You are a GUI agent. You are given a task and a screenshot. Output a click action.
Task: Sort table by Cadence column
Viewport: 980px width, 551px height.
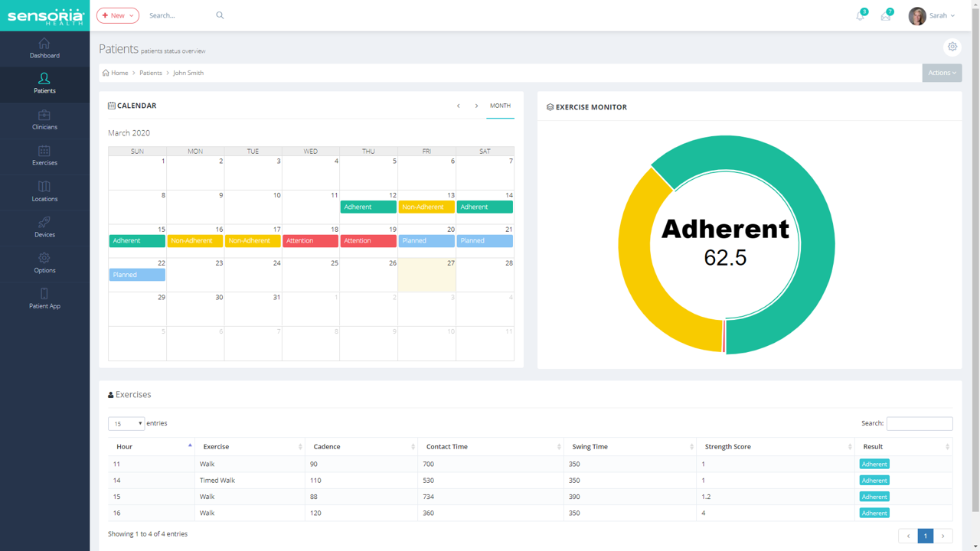coord(362,446)
